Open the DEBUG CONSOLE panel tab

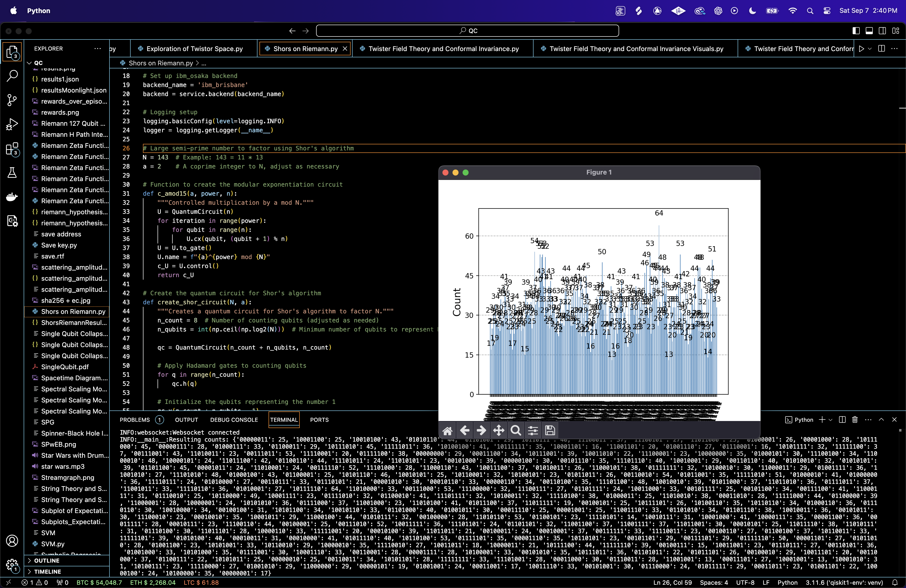tap(234, 419)
